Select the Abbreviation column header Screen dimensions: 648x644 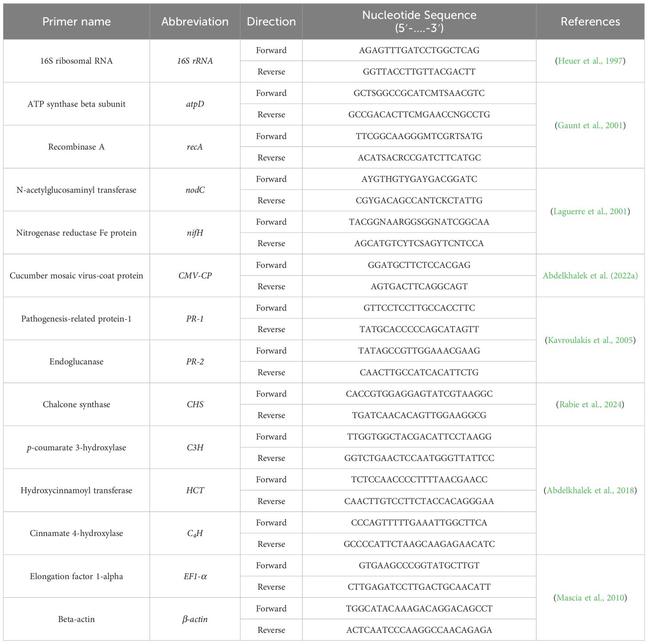(x=195, y=22)
